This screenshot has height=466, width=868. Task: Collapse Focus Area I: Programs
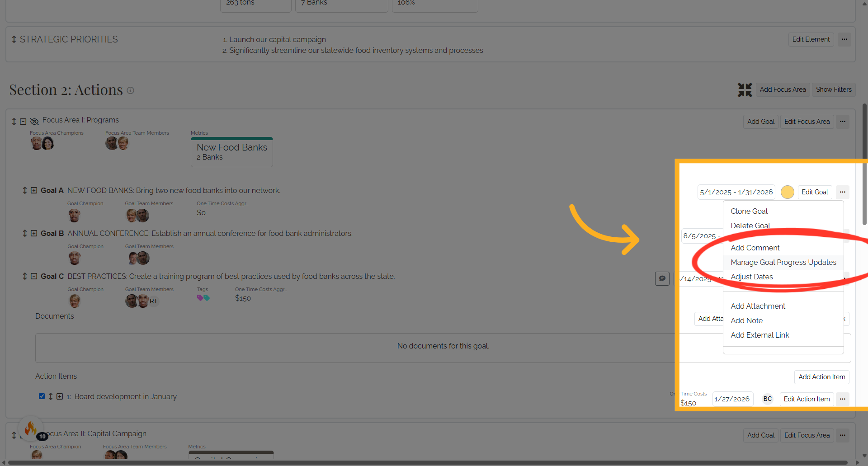coord(23,121)
